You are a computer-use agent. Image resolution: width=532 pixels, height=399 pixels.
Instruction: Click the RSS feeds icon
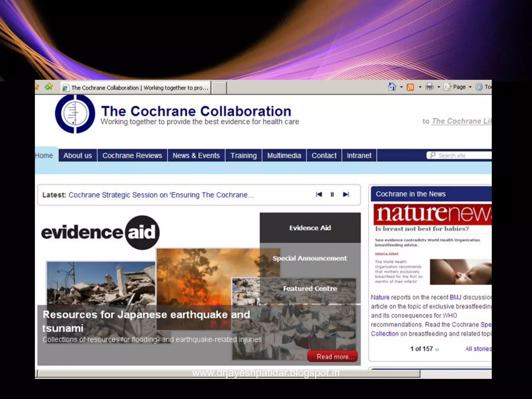click(410, 87)
